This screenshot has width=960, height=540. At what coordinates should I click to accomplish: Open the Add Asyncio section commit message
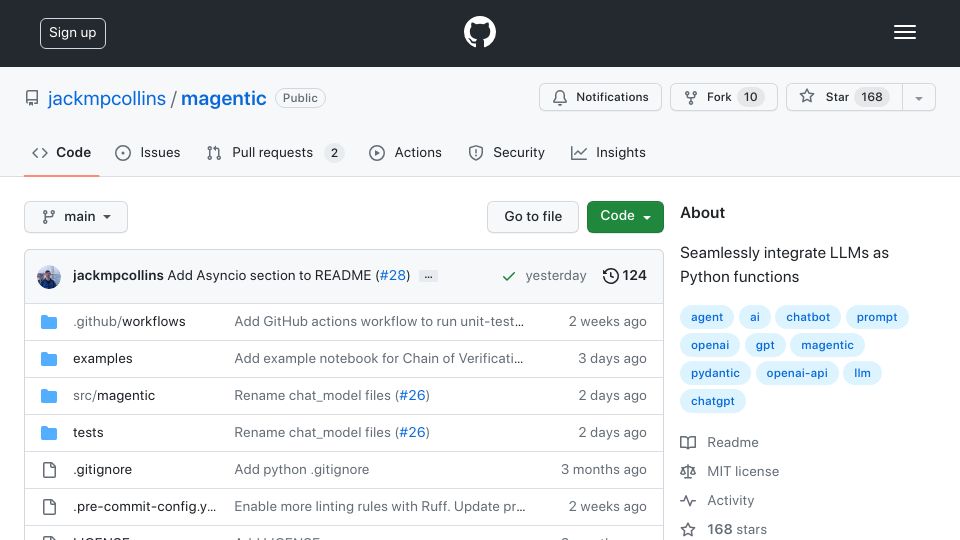pyautogui.click(x=269, y=276)
